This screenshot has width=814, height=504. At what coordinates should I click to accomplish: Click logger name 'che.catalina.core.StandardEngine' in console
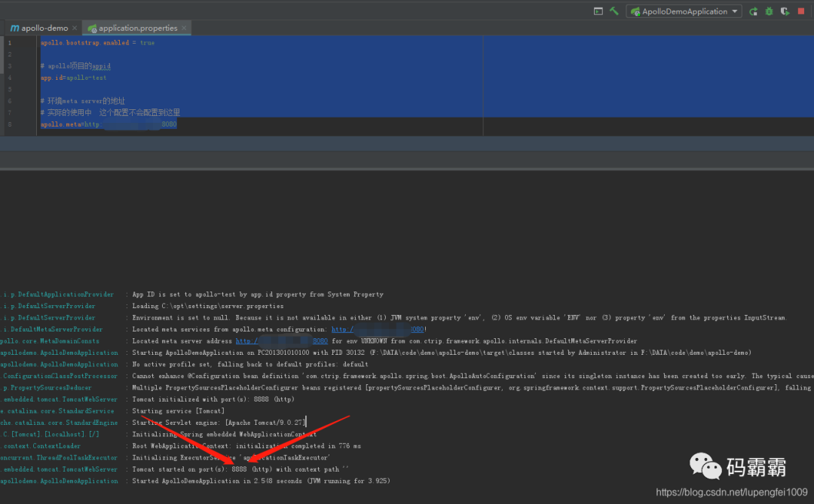(59, 423)
